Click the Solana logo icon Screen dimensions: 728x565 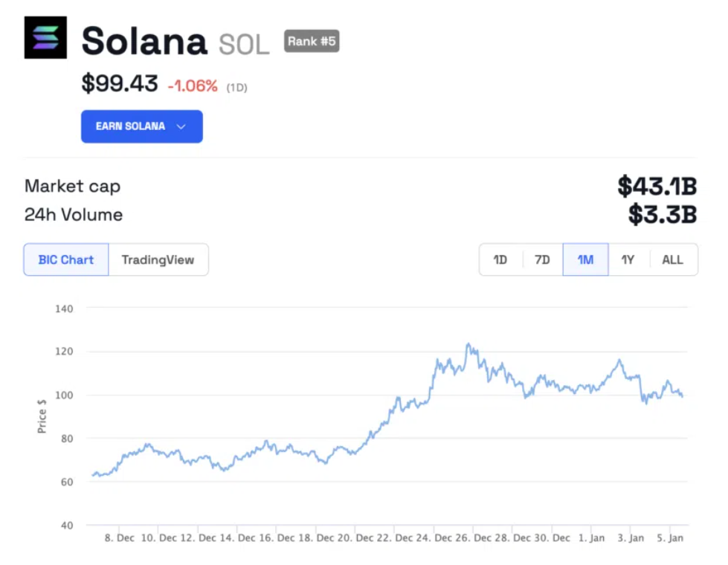coord(45,39)
